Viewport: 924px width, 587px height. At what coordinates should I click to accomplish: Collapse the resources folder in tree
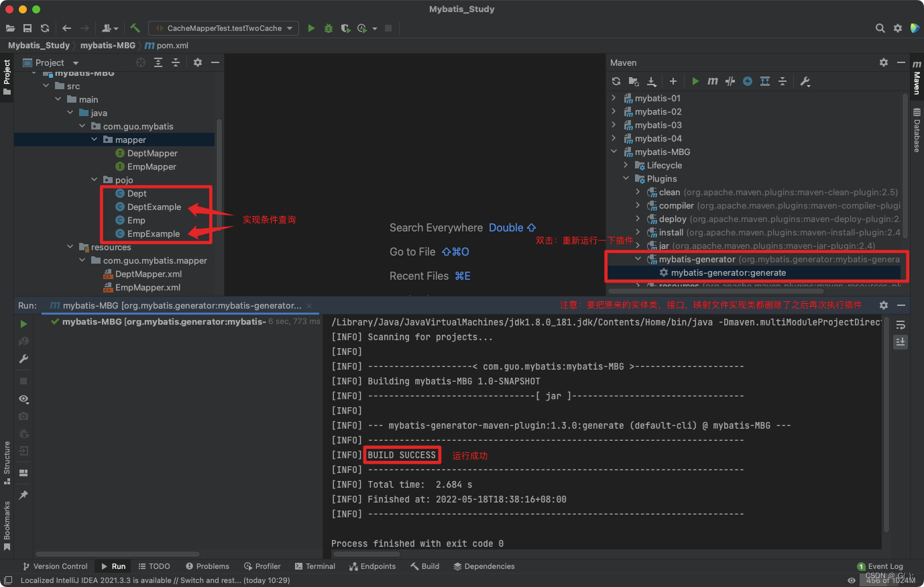(70, 247)
